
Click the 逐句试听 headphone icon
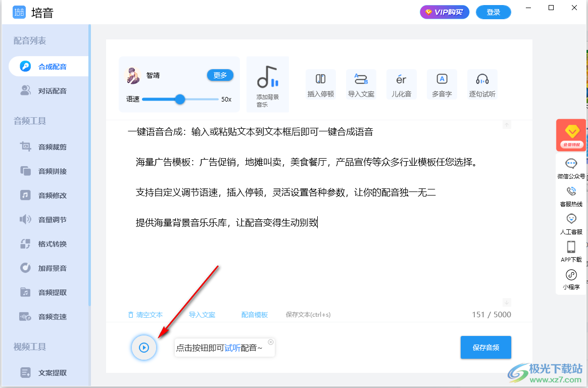pos(482,85)
